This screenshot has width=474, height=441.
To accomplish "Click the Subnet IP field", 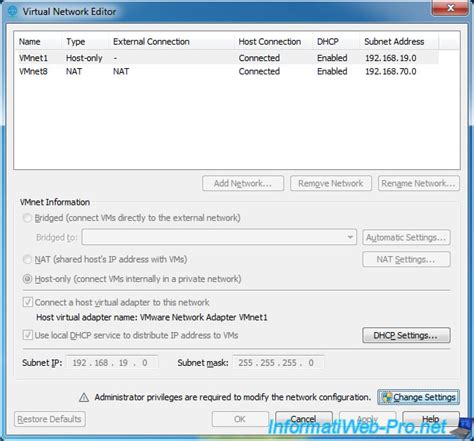I will point(112,363).
